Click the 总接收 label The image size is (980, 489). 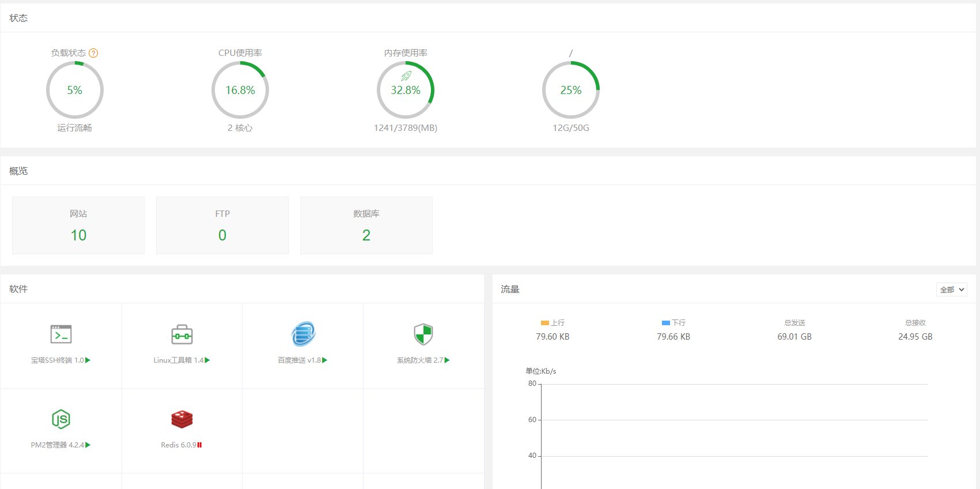915,323
